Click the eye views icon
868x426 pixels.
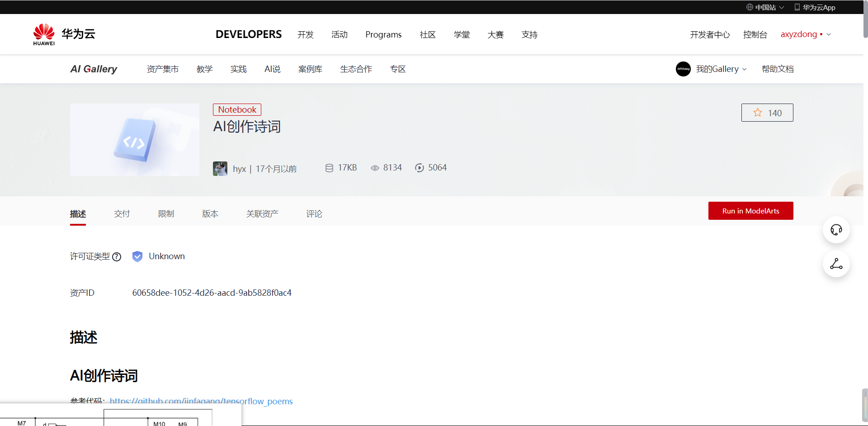point(375,168)
